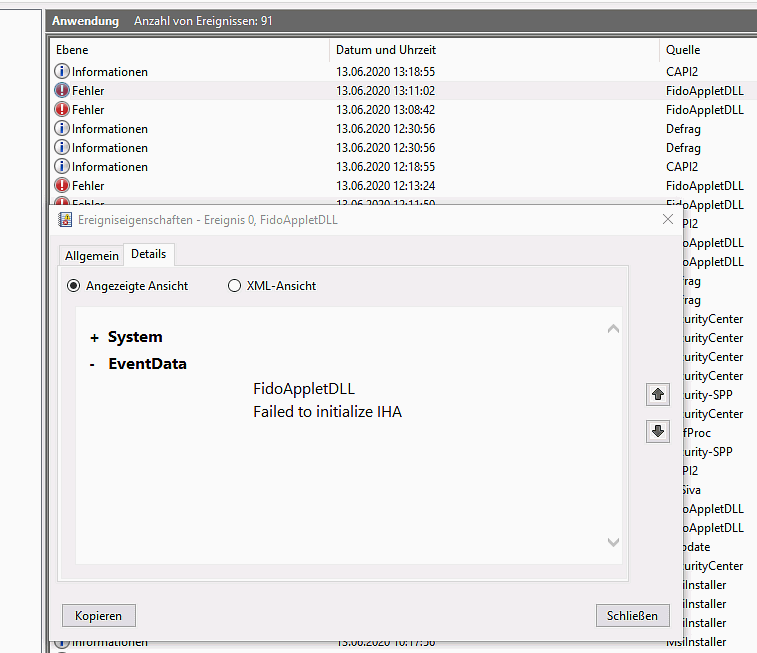This screenshot has height=653, width=757.
Task: Click the date 13.06.2020 13:18:55
Action: 385,71
